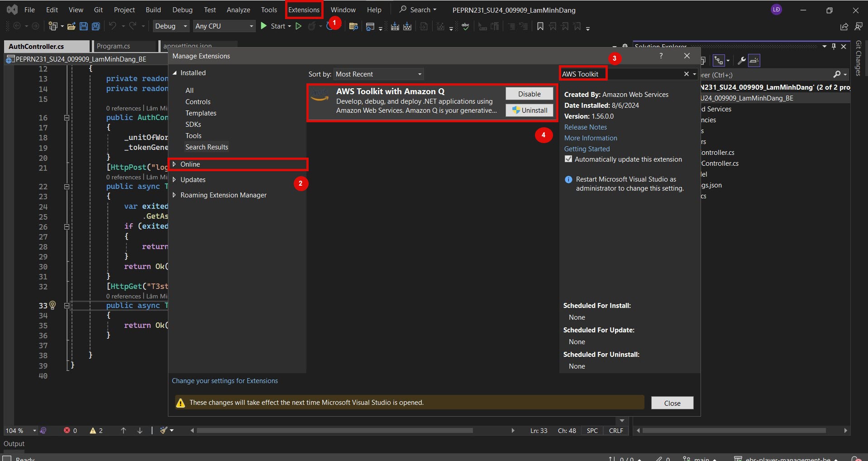Open the Build menu

153,10
